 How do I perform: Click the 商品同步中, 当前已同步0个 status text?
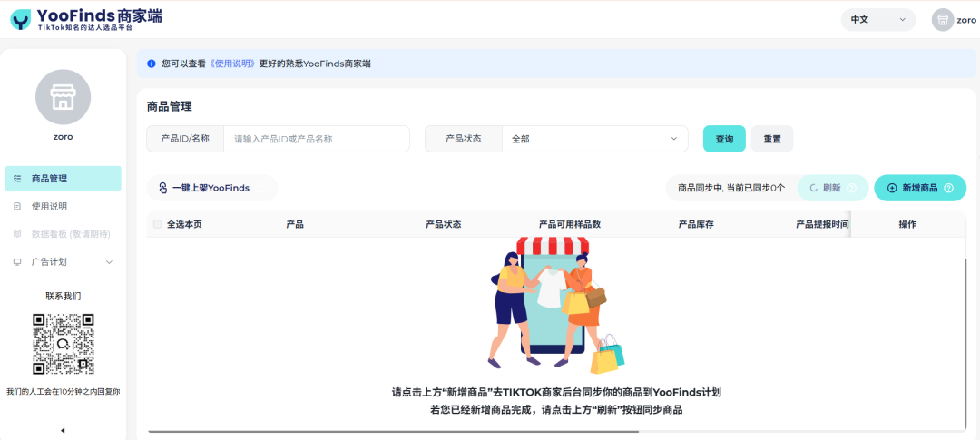point(731,188)
